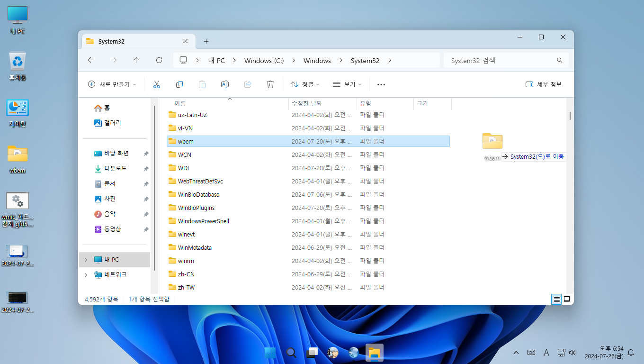Click Windows (C:) breadcrumb in address bar
This screenshot has height=364, width=644.
264,61
